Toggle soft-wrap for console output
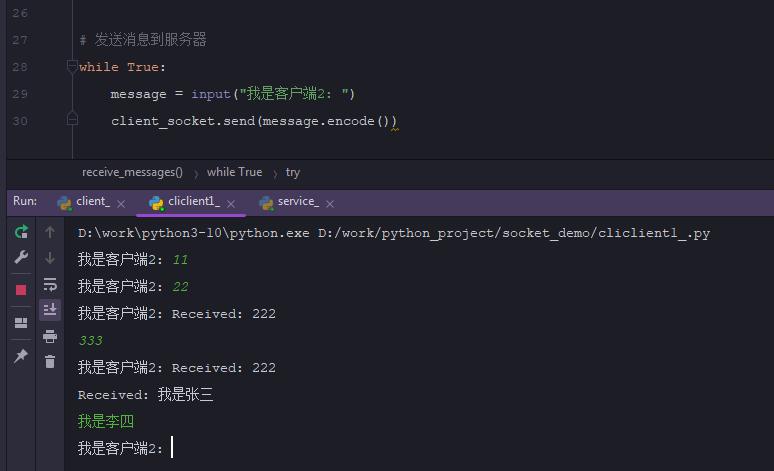Viewport: 774px width, 471px height. click(50, 284)
